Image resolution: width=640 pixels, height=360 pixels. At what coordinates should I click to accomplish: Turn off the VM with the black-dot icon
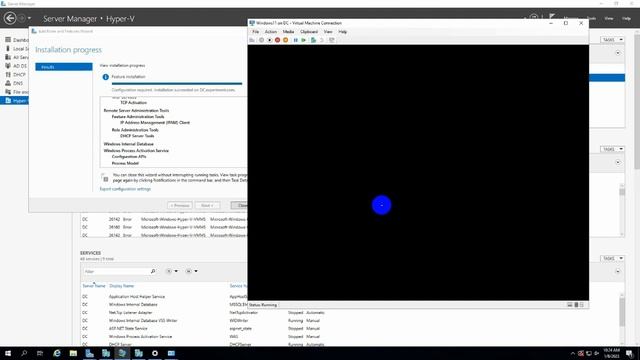point(269,40)
